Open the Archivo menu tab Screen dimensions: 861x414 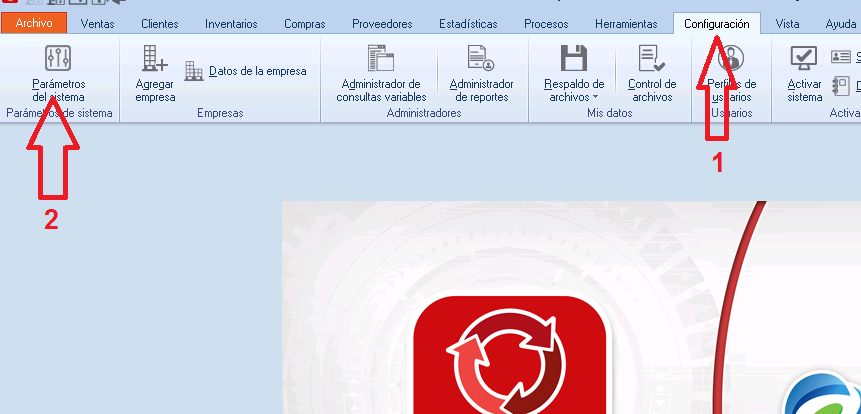pyautogui.click(x=34, y=24)
